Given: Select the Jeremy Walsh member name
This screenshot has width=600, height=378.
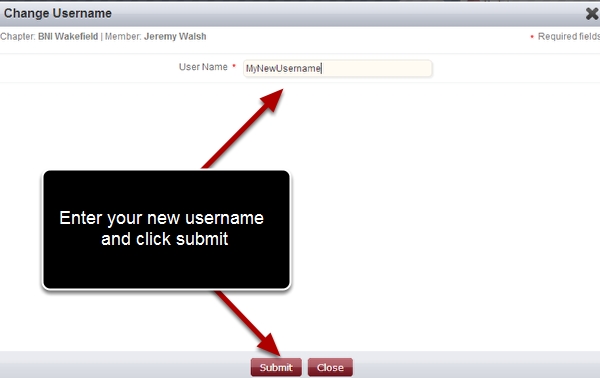Looking at the screenshot, I should tap(175, 36).
